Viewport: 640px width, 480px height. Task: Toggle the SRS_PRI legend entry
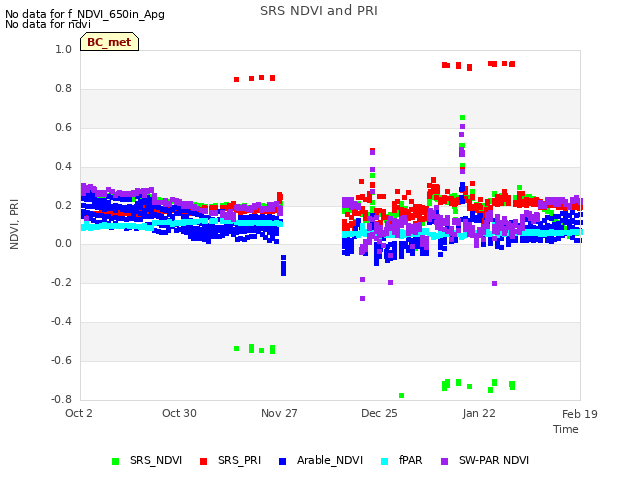[230, 460]
